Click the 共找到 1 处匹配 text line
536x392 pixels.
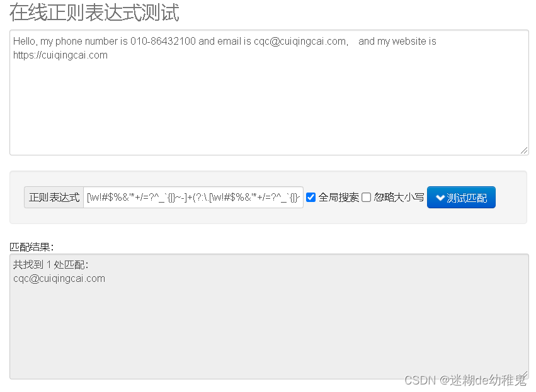click(x=50, y=265)
